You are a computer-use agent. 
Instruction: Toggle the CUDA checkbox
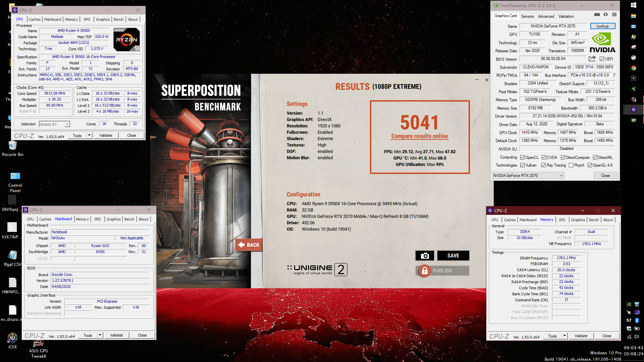544,158
